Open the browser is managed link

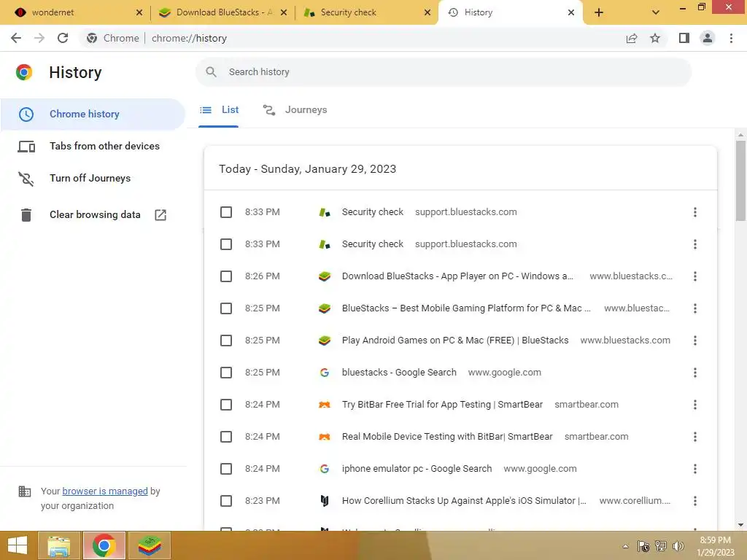(105, 491)
